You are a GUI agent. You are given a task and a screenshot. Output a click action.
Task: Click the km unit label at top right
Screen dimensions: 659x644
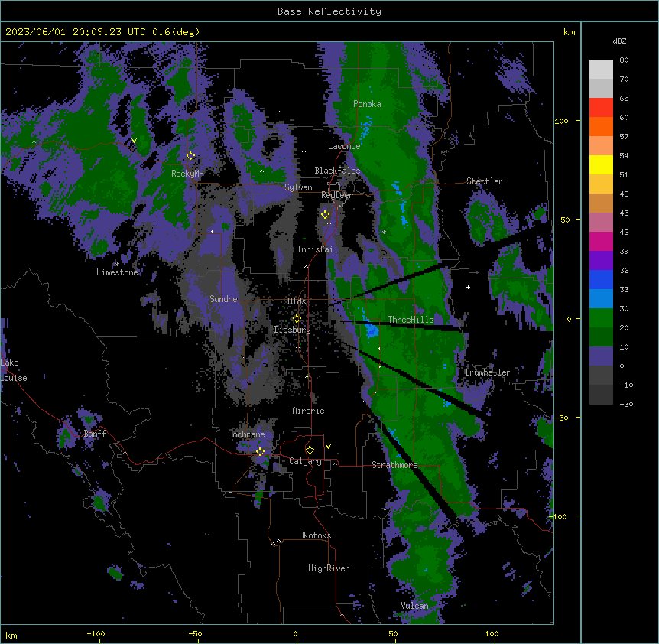(x=570, y=32)
